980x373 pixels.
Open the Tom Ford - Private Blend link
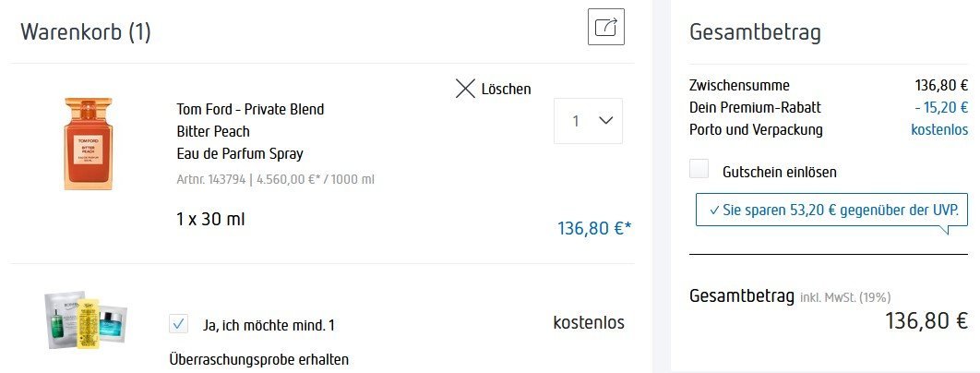[250, 109]
